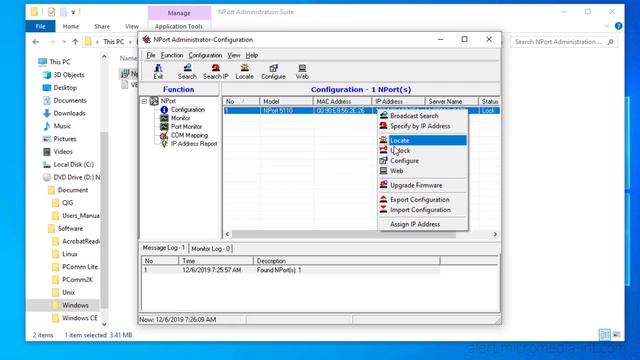Click the COM Mapping tree icon
The height and width of the screenshot is (360, 640).
pyautogui.click(x=164, y=135)
